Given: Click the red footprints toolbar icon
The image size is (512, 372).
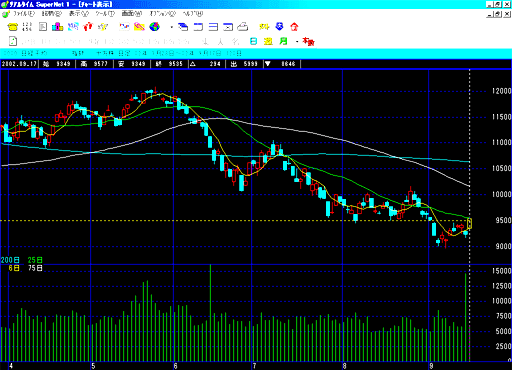Looking at the screenshot, I should (x=88, y=27).
